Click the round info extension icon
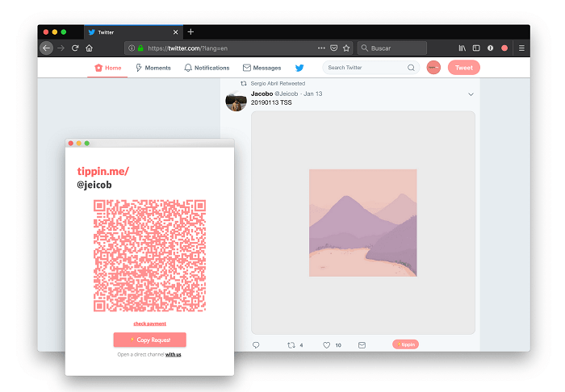Viewport: 565px width, 392px height. coord(490,48)
